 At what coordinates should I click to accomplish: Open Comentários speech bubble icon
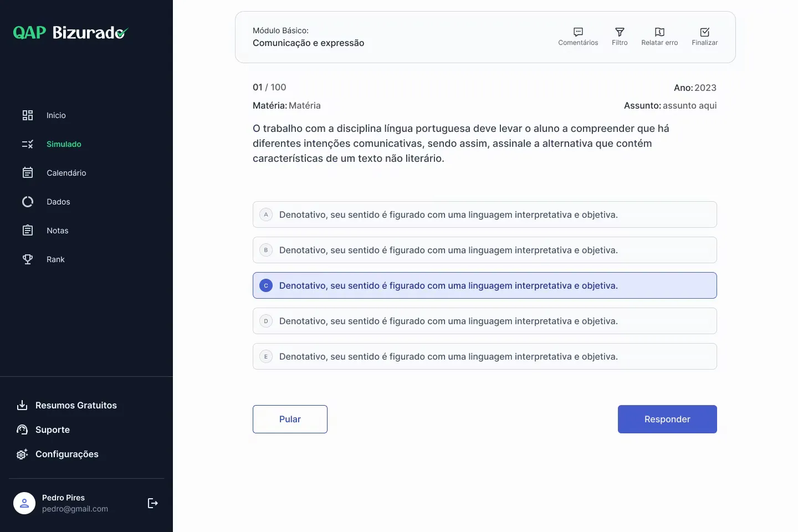[578, 32]
